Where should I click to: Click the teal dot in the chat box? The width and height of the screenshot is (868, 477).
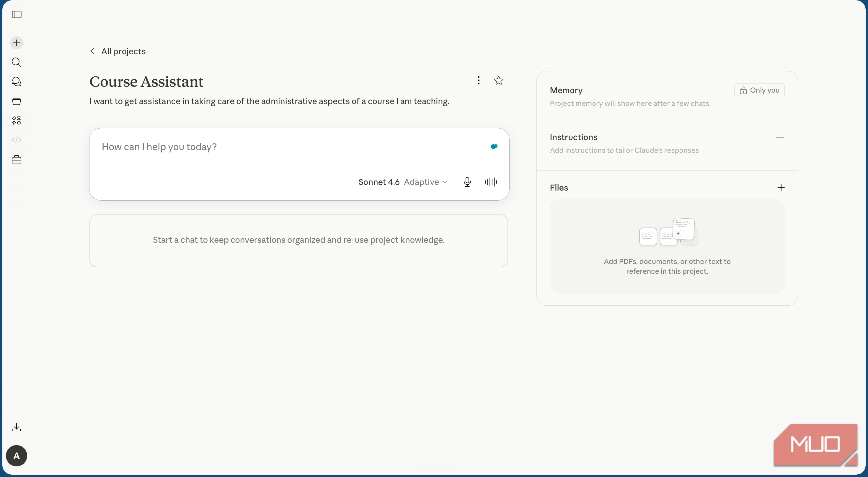click(x=494, y=146)
